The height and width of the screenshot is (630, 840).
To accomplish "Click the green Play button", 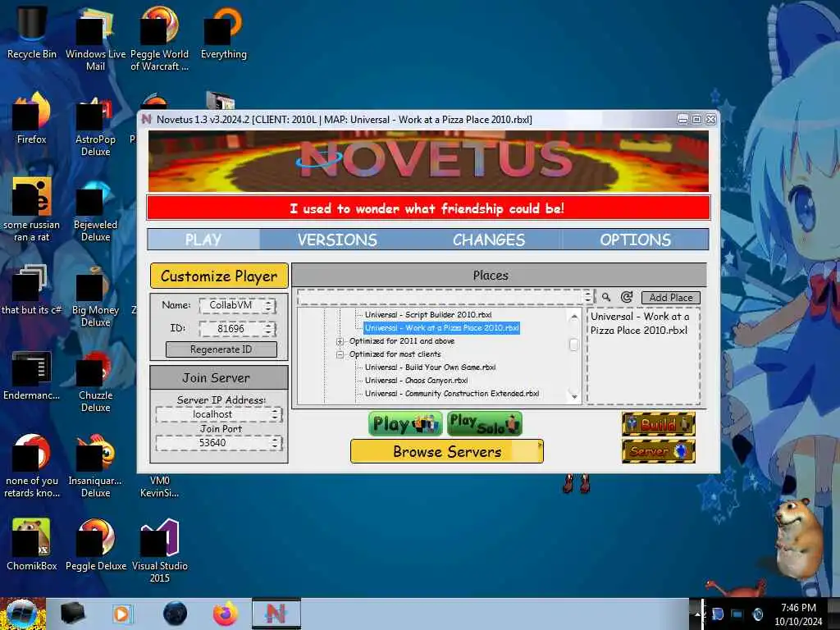I will (405, 424).
